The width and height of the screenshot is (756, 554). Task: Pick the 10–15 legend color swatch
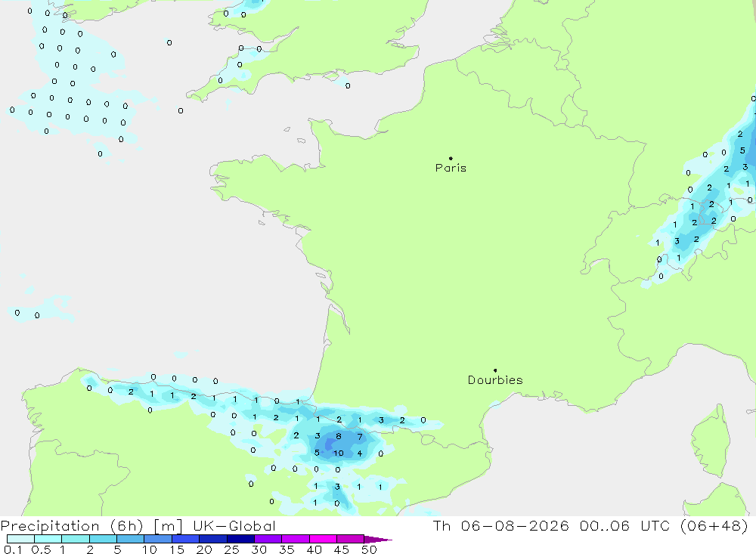tap(158, 539)
